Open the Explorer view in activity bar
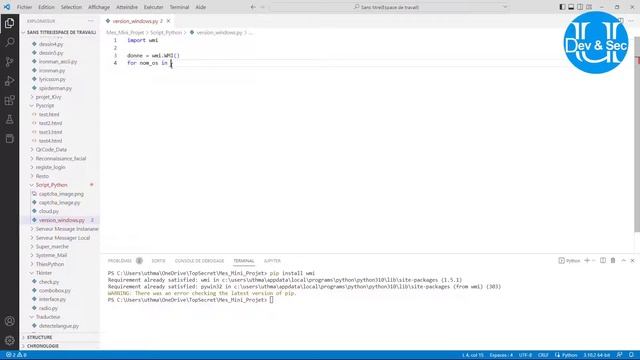Image resolution: width=640 pixels, height=360 pixels. 9,23
